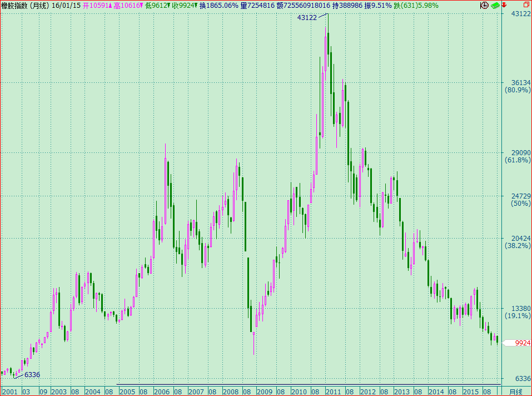The height and width of the screenshot is (396, 532).
Task: Click the 13380 price axis label
Action: (x=521, y=309)
